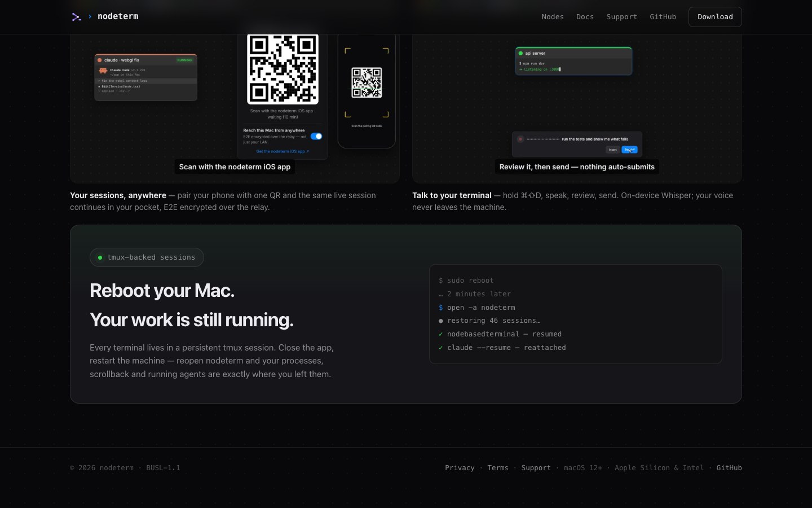
Task: Open GitHub in the top navigation
Action: (x=663, y=17)
